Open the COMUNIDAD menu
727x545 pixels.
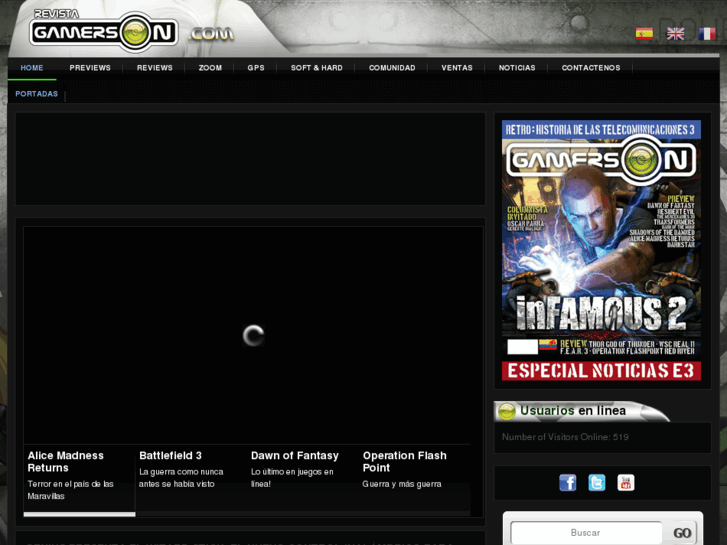[392, 68]
